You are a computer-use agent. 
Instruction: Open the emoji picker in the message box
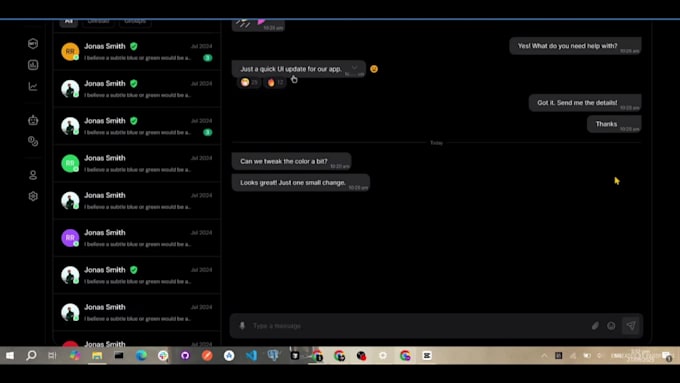pyautogui.click(x=611, y=326)
